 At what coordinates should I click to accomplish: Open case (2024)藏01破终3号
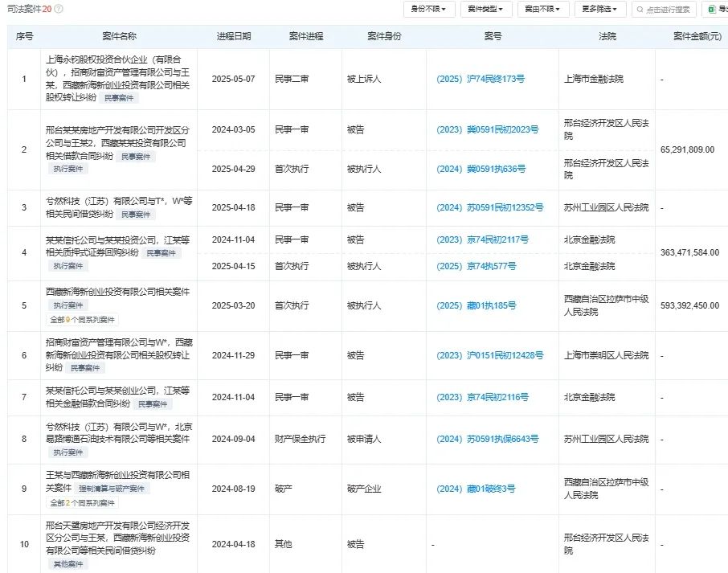pyautogui.click(x=476, y=489)
